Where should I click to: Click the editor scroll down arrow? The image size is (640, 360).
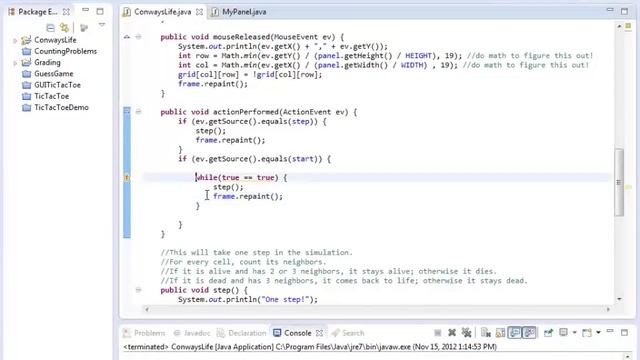[619, 299]
